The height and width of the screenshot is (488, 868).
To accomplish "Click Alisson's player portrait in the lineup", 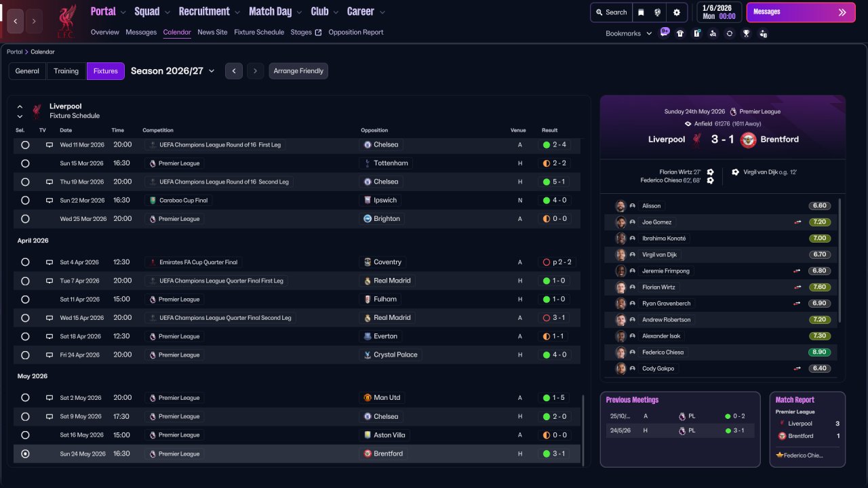I will tap(620, 206).
